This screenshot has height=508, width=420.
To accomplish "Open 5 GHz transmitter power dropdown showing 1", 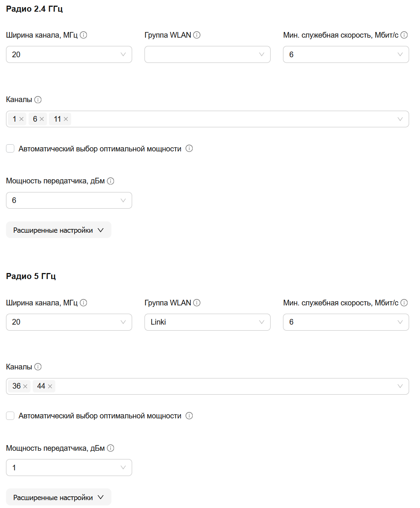I will pos(69,468).
